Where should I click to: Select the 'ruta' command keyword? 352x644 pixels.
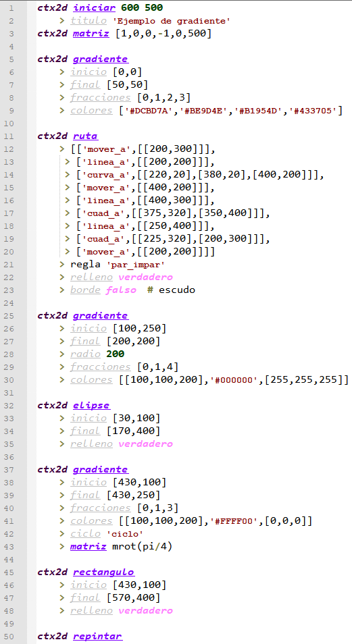(85, 136)
